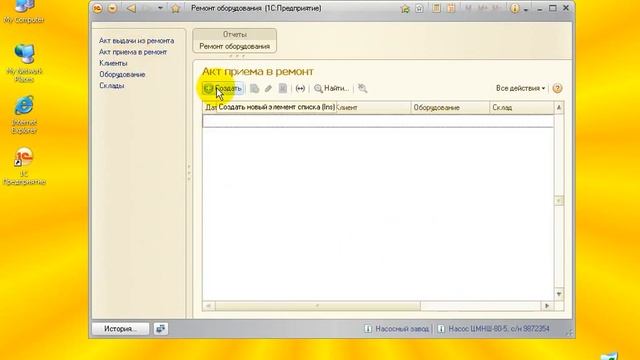Screen dimensions: 640x360
Task: Click the 1С Предприятие desktop shortcut
Action: (24, 167)
